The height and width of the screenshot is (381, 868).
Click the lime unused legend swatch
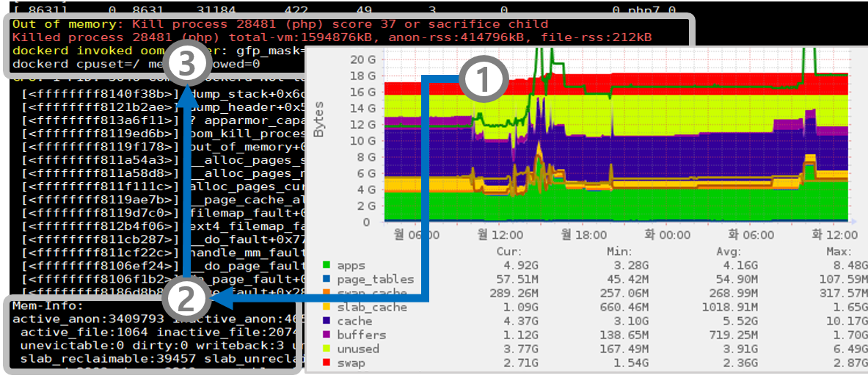point(326,349)
